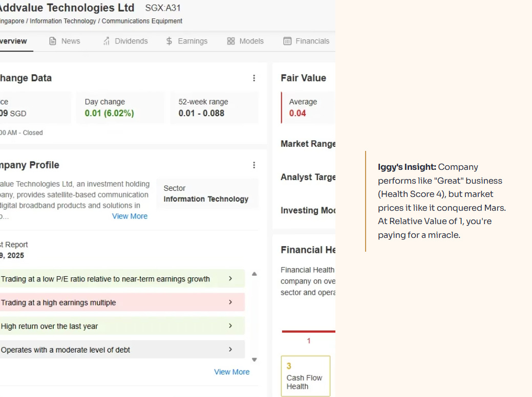Screen dimensions: 532x397
Task: Click insights list scroll down arrow
Action: pos(254,360)
